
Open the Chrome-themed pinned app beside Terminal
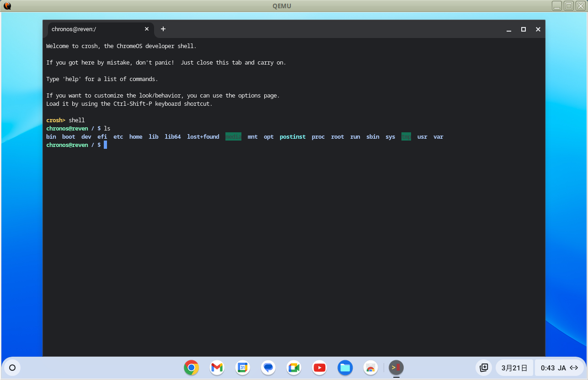coord(370,368)
